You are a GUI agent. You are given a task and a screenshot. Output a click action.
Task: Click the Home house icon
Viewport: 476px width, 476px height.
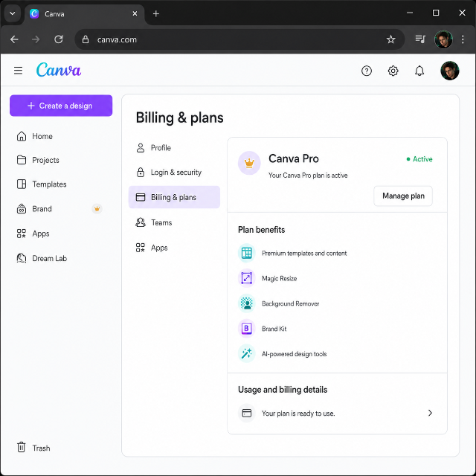pyautogui.click(x=22, y=136)
